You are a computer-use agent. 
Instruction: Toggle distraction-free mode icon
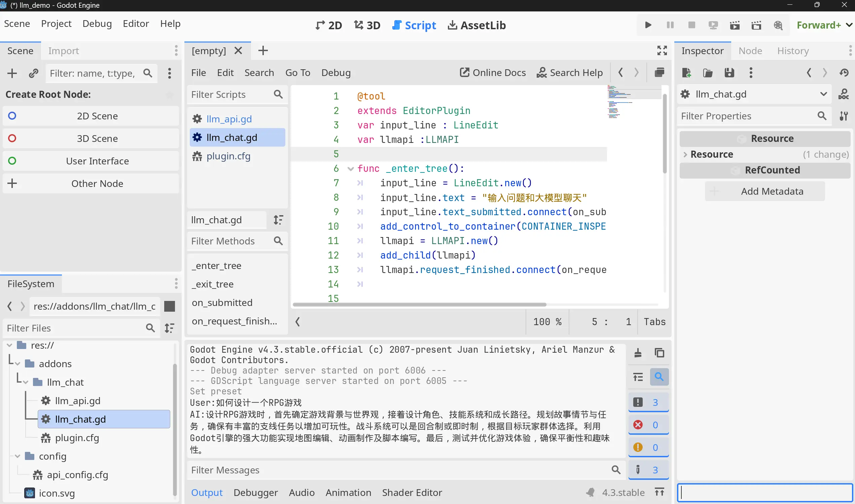tap(662, 51)
